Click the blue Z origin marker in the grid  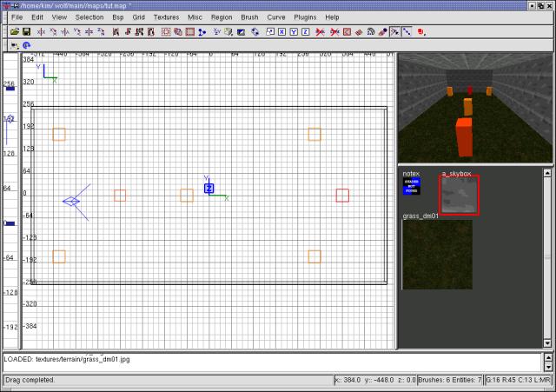pyautogui.click(x=208, y=189)
